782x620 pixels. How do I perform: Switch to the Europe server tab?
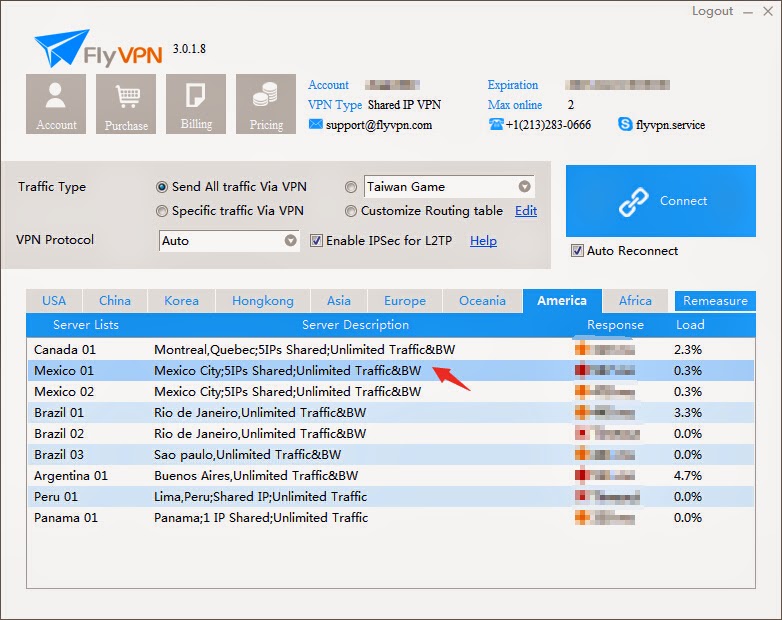click(x=405, y=301)
